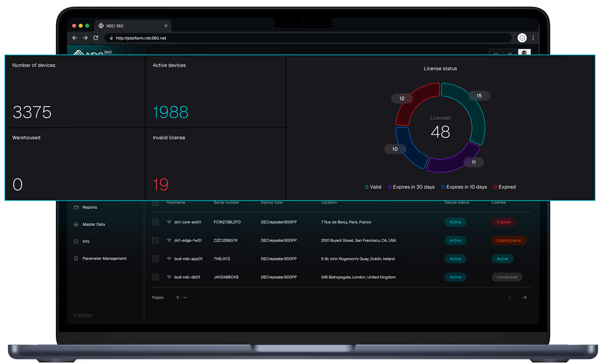Click the Expired badge for dc1-core-sw01
601x364 pixels.
tap(504, 222)
